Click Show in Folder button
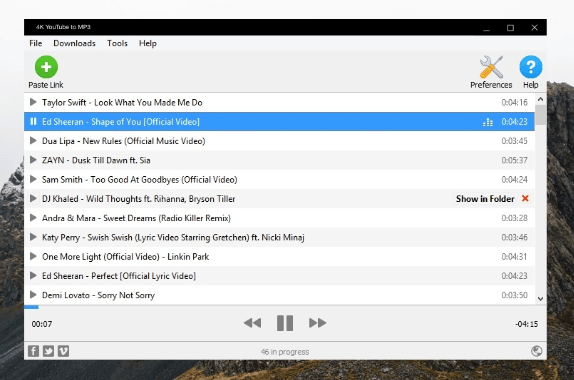This screenshot has width=574, height=380. (x=485, y=199)
